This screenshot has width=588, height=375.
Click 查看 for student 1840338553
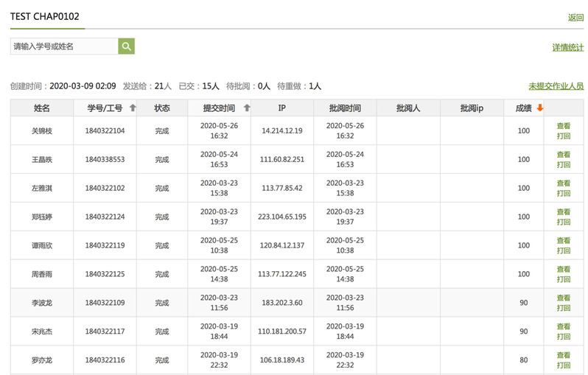(x=563, y=155)
